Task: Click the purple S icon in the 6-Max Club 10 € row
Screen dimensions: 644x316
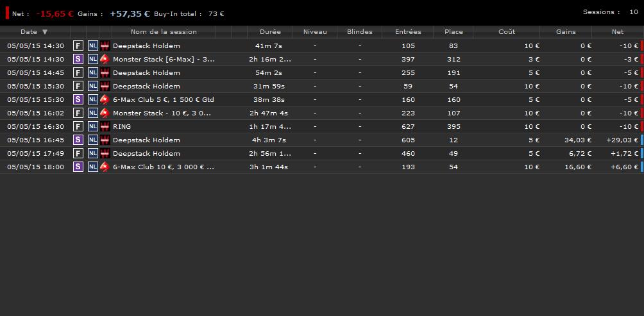Action: point(78,167)
